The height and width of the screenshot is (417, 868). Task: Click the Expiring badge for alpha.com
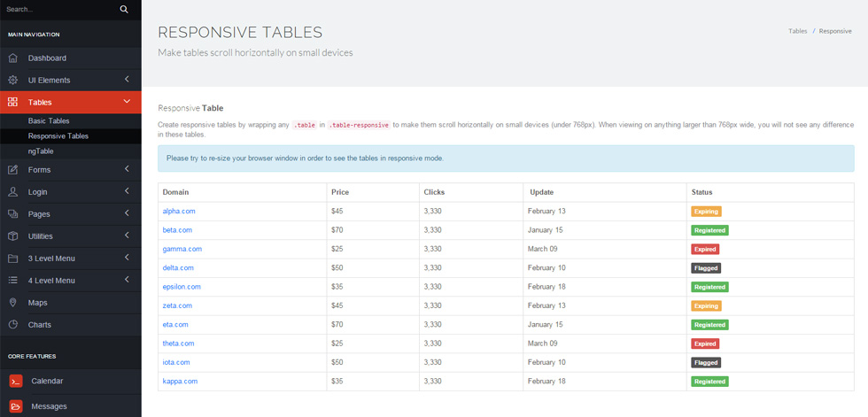point(707,212)
